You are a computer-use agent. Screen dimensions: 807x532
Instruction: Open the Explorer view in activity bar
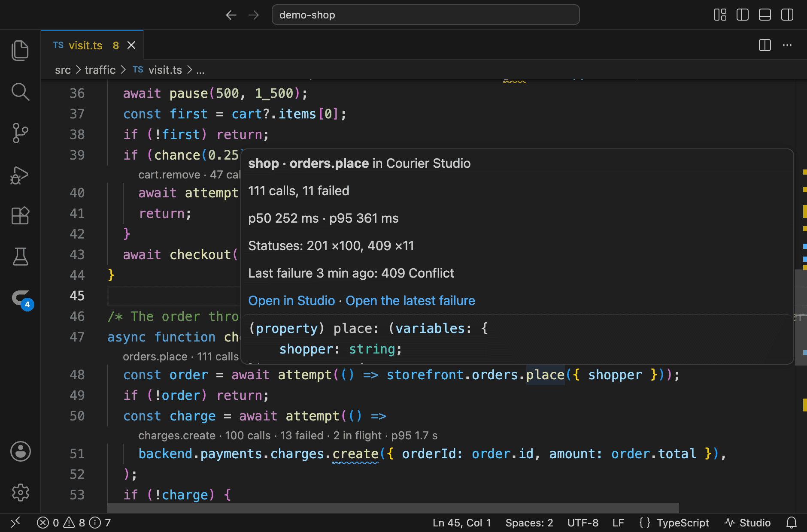(20, 51)
